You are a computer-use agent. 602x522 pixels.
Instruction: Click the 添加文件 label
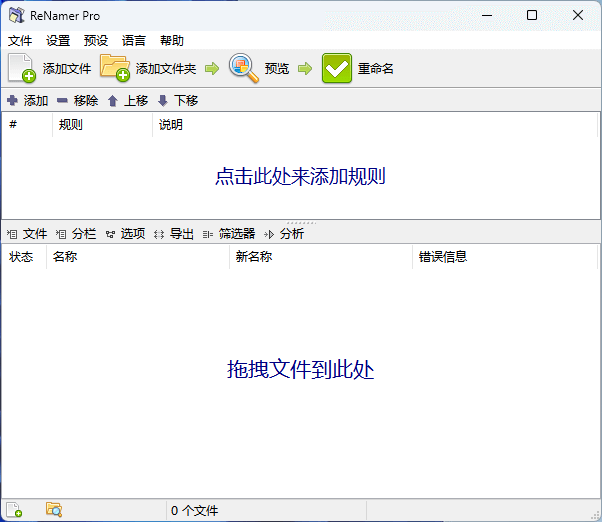[67, 69]
